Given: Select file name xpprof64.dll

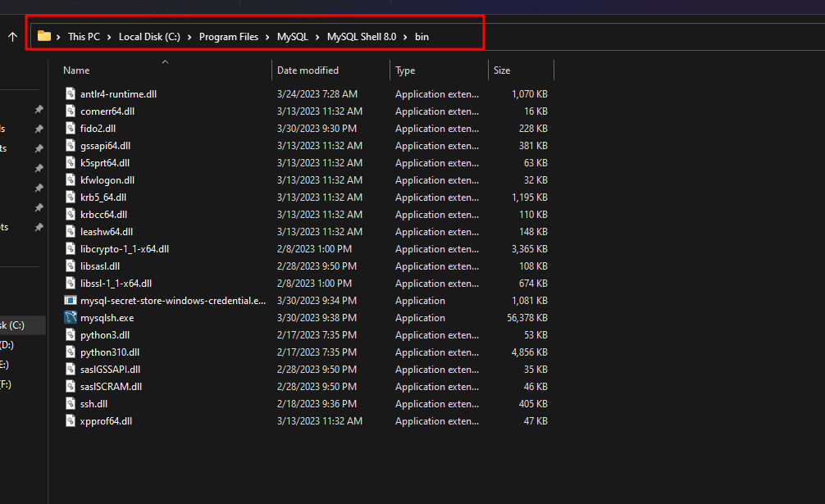Looking at the screenshot, I should click(x=106, y=421).
